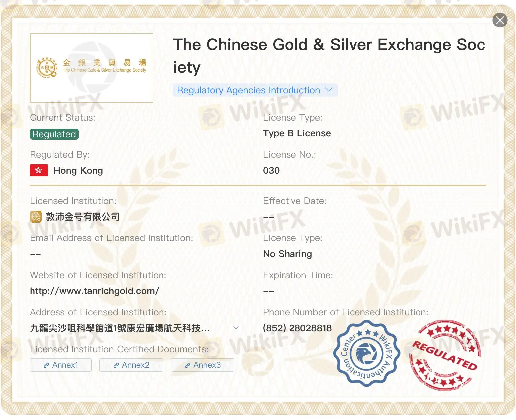Screen dimensions: 516x420
Task: Open the Annex2 certified document
Action: [131, 365]
